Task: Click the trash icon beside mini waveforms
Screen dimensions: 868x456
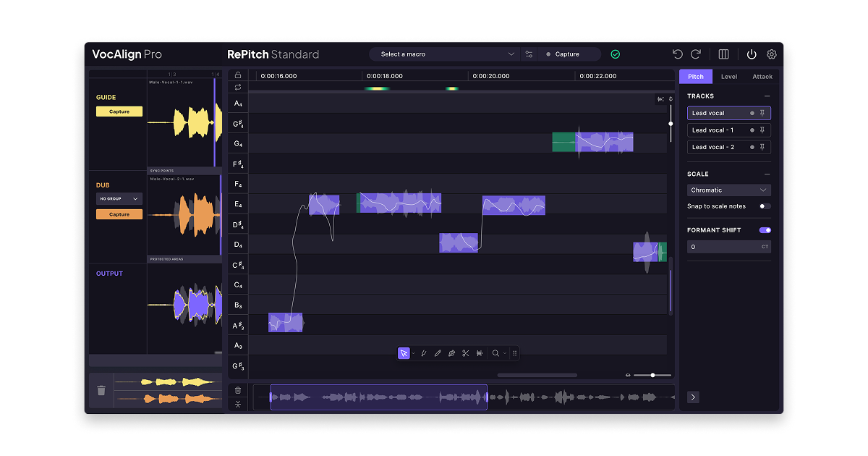Action: (x=101, y=390)
